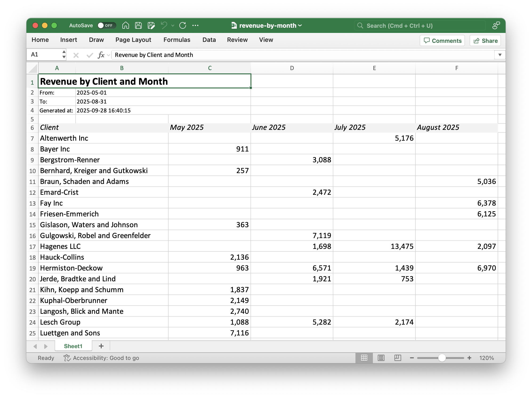Open Page Break Preview from the status bar
Image resolution: width=532 pixels, height=398 pixels.
[398, 358]
